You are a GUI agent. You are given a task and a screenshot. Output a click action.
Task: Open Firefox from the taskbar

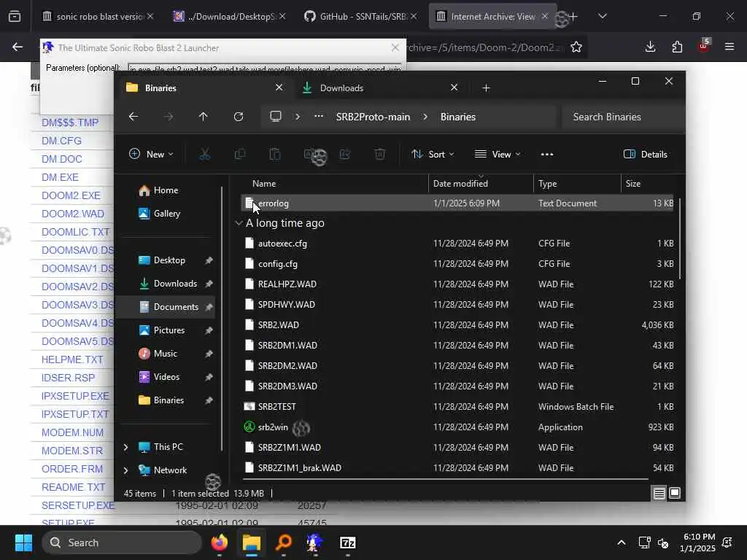pyautogui.click(x=220, y=542)
